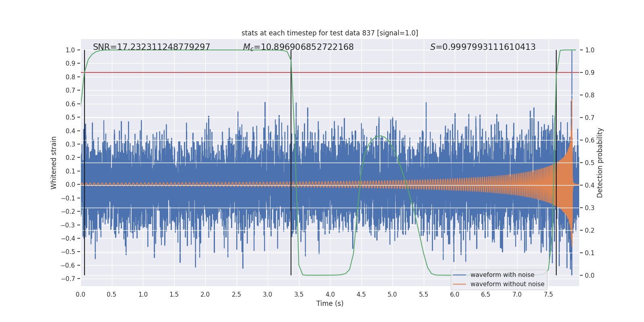Click the 3.5 tick on the Time axis
The width and height of the screenshot is (644, 322).
pyautogui.click(x=299, y=294)
